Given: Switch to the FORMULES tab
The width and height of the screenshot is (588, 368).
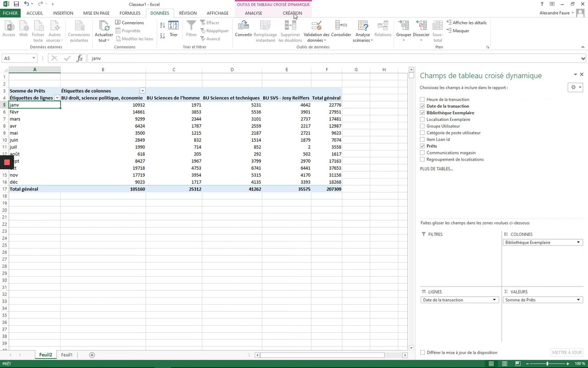Looking at the screenshot, I should 130,13.
